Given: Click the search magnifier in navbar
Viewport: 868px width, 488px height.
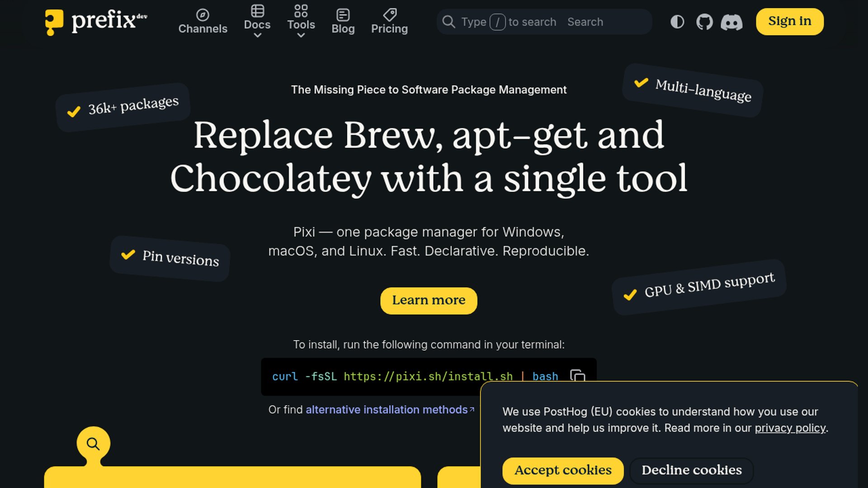Looking at the screenshot, I should [x=448, y=22].
